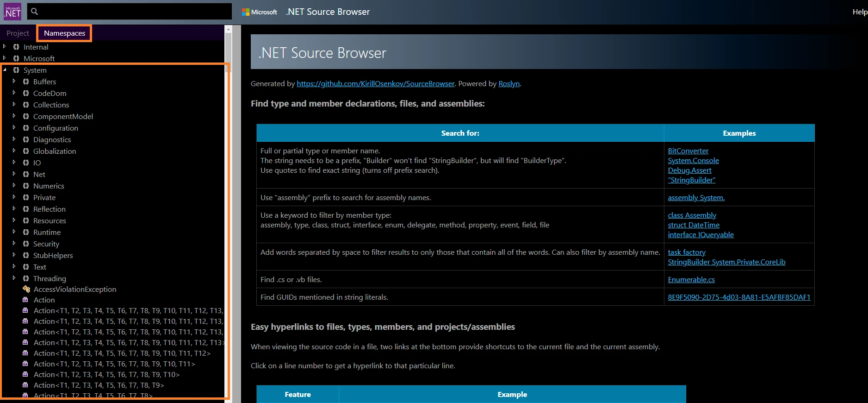Click the class icon beside AccessViolationException

tap(26, 289)
